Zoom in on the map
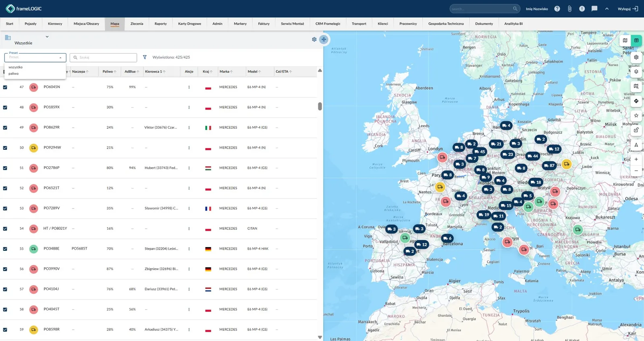644x341 pixels. pos(636,159)
